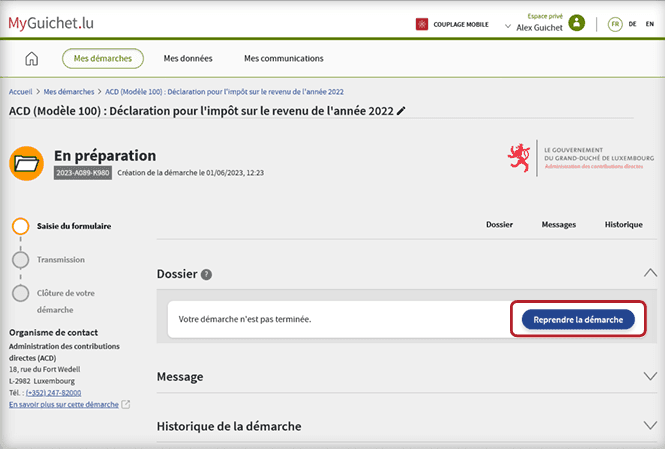This screenshot has height=449, width=665.
Task: Open the En savoir plus sur cette démarche link
Action: pyautogui.click(x=63, y=404)
